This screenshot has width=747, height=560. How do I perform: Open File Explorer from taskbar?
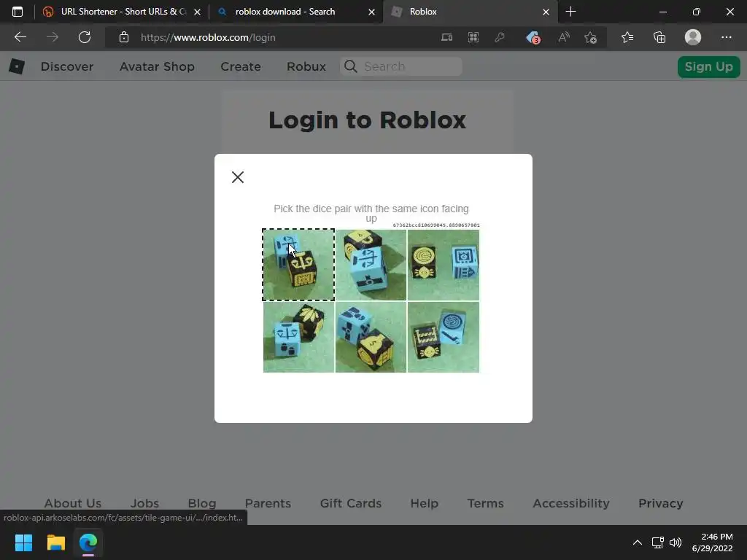(55, 542)
